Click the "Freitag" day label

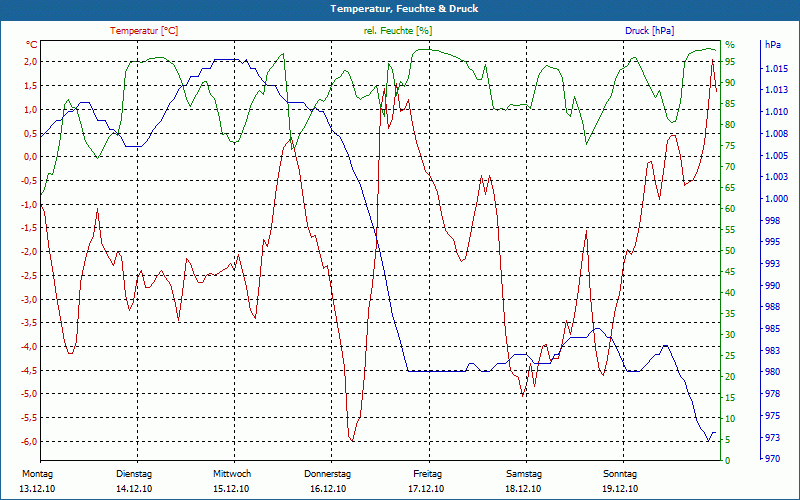click(428, 474)
